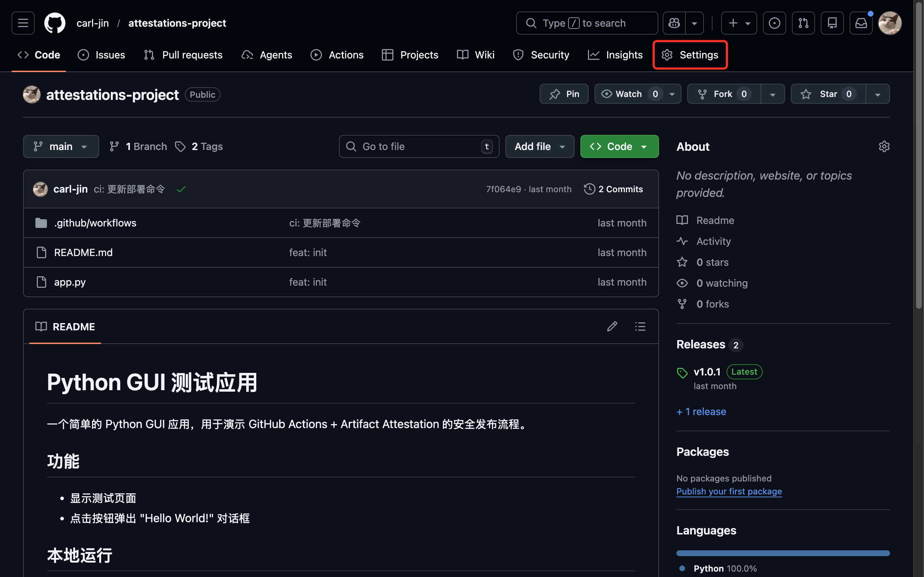Click the Publish your first package link

[729, 491]
